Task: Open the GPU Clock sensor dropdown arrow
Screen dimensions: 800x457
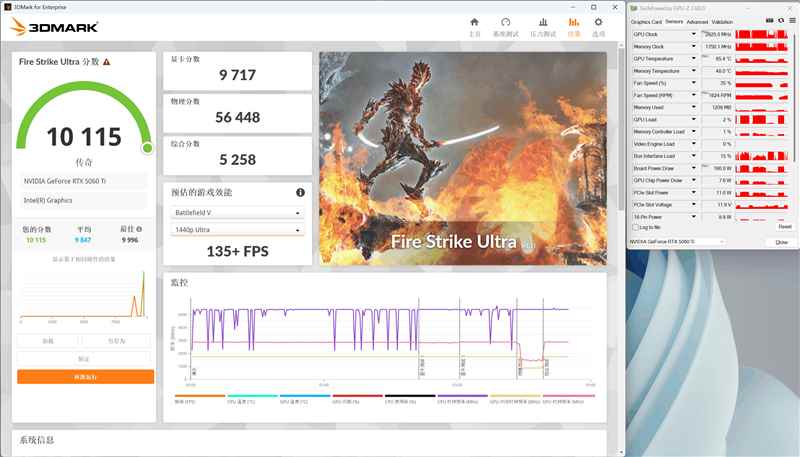Action: point(694,34)
